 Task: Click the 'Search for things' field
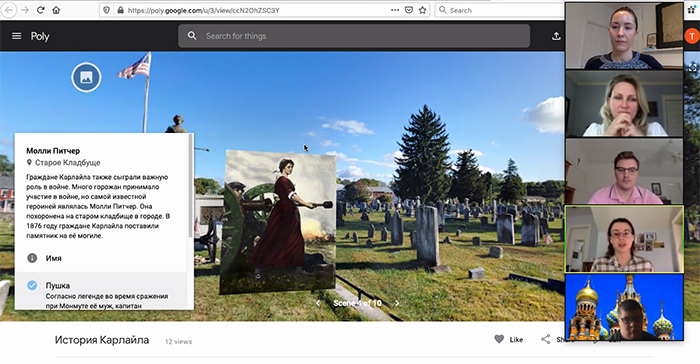pos(354,36)
